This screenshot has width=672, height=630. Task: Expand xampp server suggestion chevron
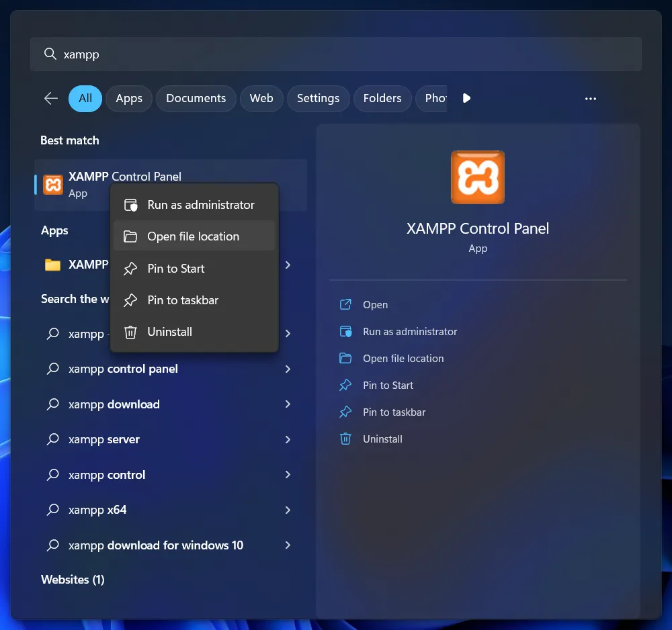[288, 439]
